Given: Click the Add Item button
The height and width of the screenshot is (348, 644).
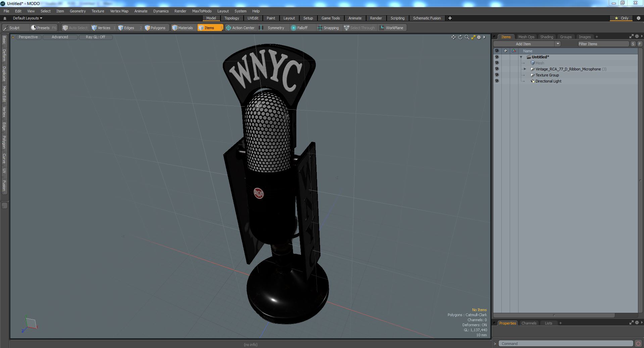Looking at the screenshot, I should point(524,44).
